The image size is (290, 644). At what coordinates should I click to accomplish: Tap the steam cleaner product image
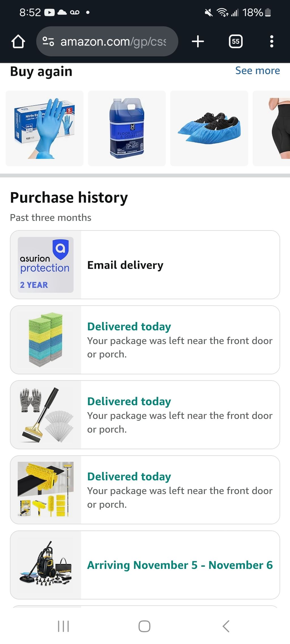pyautogui.click(x=46, y=565)
